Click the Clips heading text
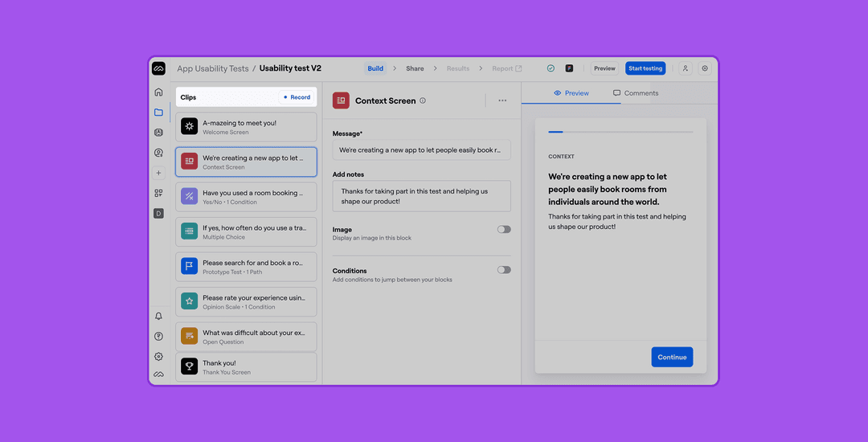The height and width of the screenshot is (442, 868). point(188,97)
